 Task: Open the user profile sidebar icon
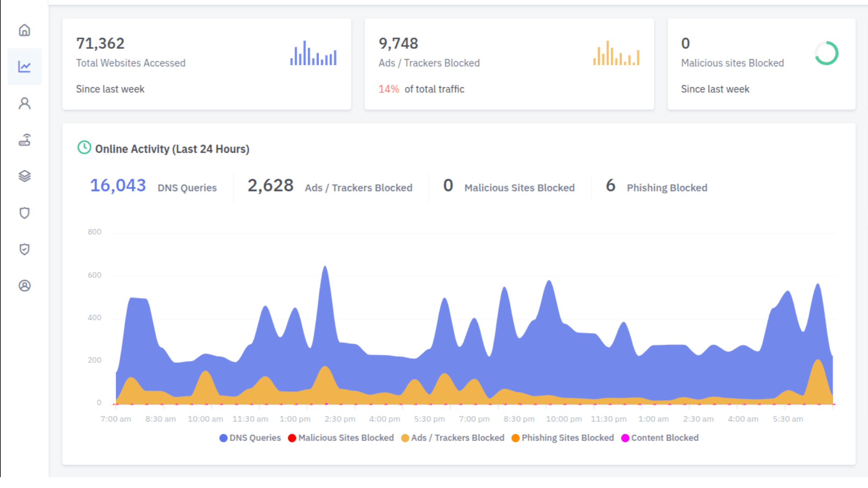[x=25, y=103]
